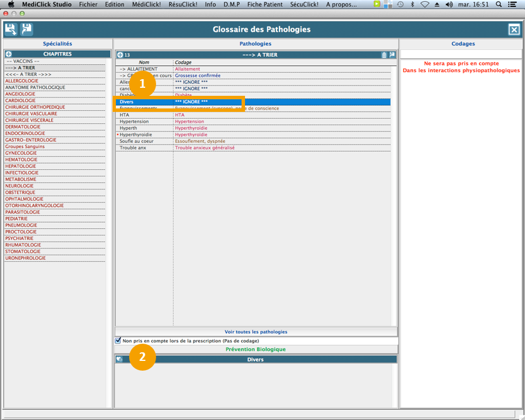Click the volume icon in menu bar

point(449,5)
